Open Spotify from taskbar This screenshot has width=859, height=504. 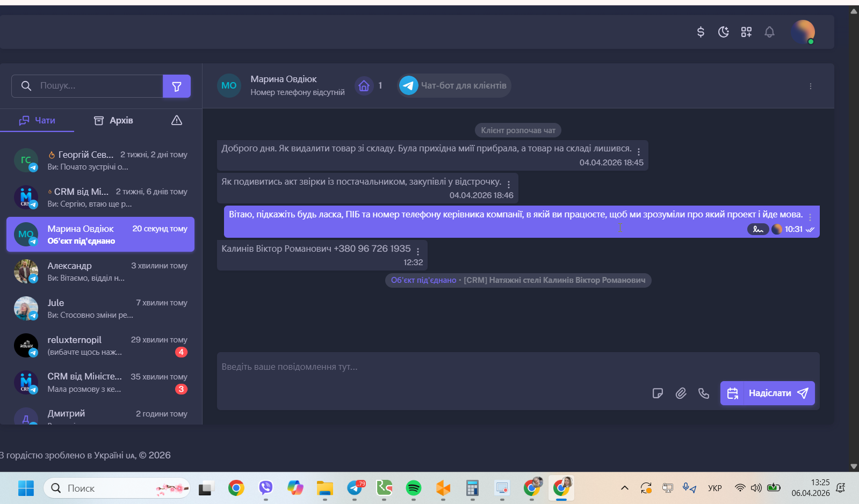click(413, 488)
